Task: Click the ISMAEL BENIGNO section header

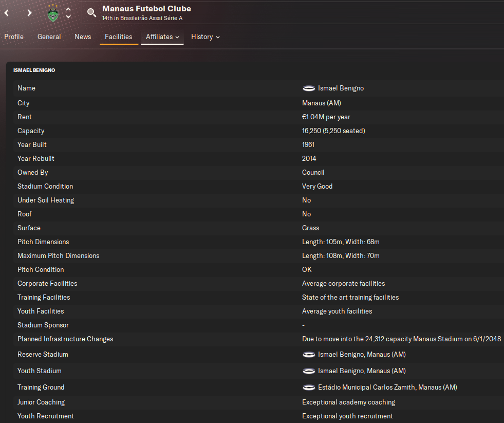Action: click(34, 70)
